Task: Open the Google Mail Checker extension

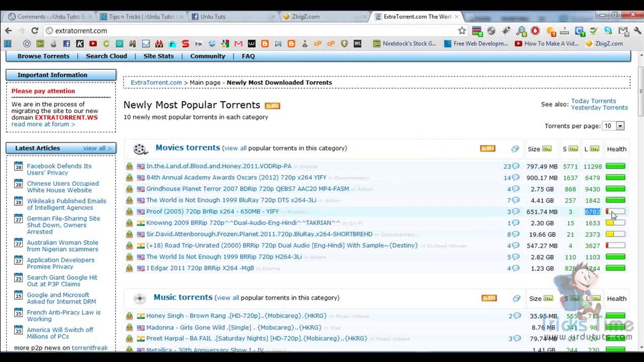Action: [623, 31]
